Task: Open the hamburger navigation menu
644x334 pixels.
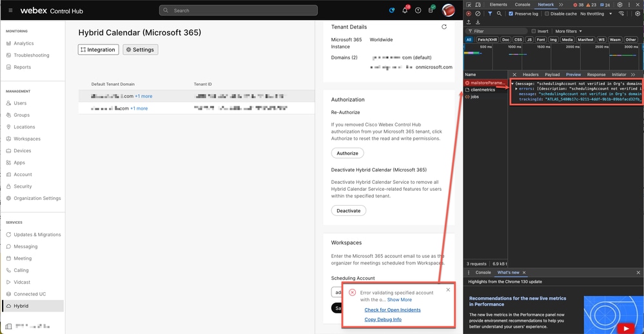Action: click(10, 10)
